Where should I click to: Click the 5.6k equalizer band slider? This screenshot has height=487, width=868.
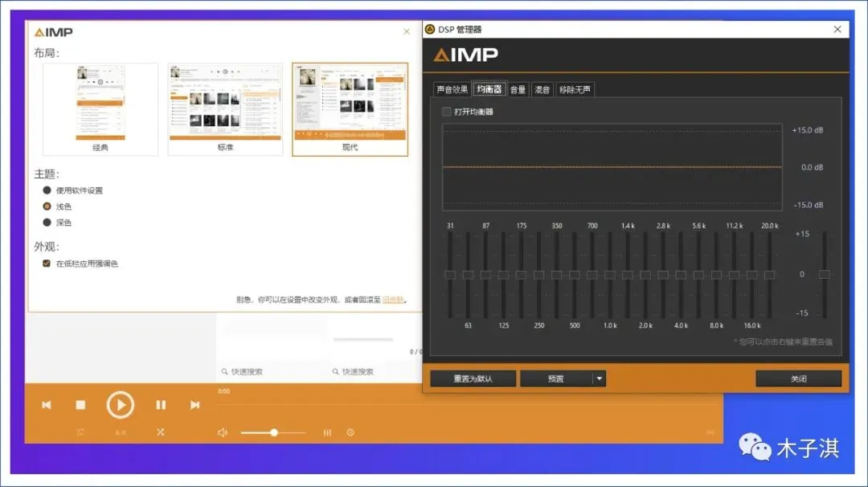[698, 275]
